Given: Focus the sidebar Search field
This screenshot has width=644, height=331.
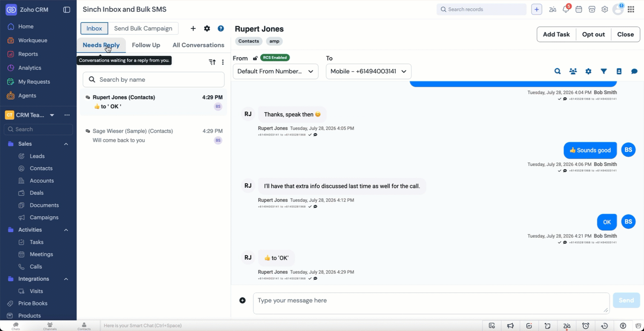Looking at the screenshot, I should click(x=38, y=129).
